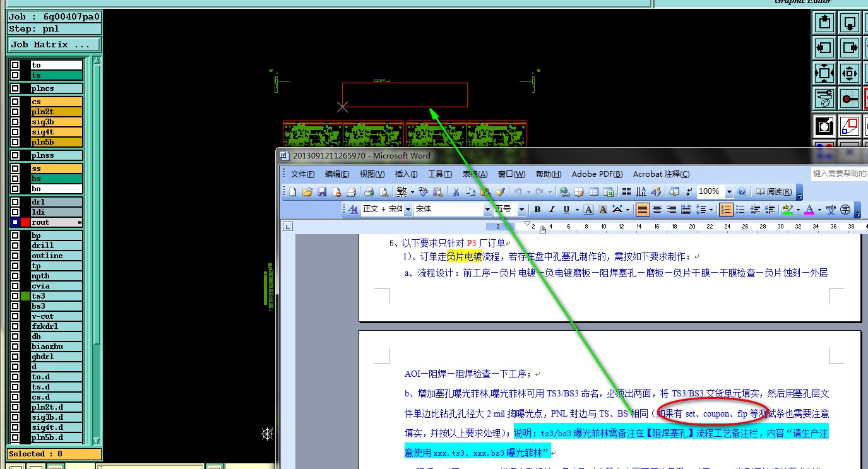Screen dimensions: 868x469
Task: Toggle the checkbox for layer 'plnss'
Action: tap(15, 155)
